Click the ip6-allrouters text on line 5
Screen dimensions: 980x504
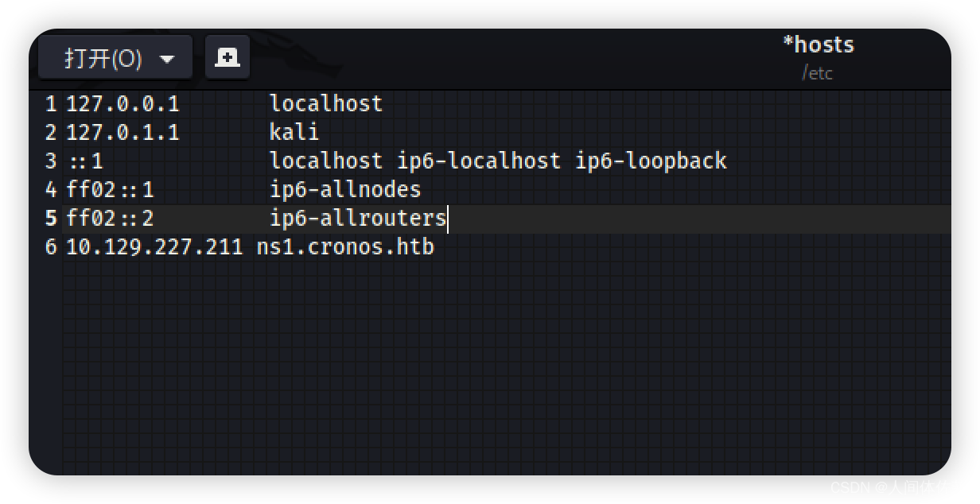pos(358,218)
